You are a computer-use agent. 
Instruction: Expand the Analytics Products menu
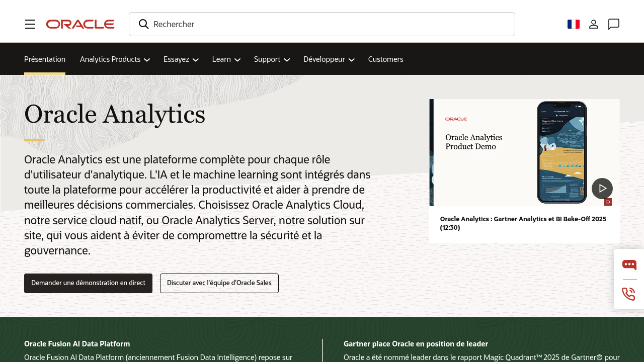click(115, 59)
